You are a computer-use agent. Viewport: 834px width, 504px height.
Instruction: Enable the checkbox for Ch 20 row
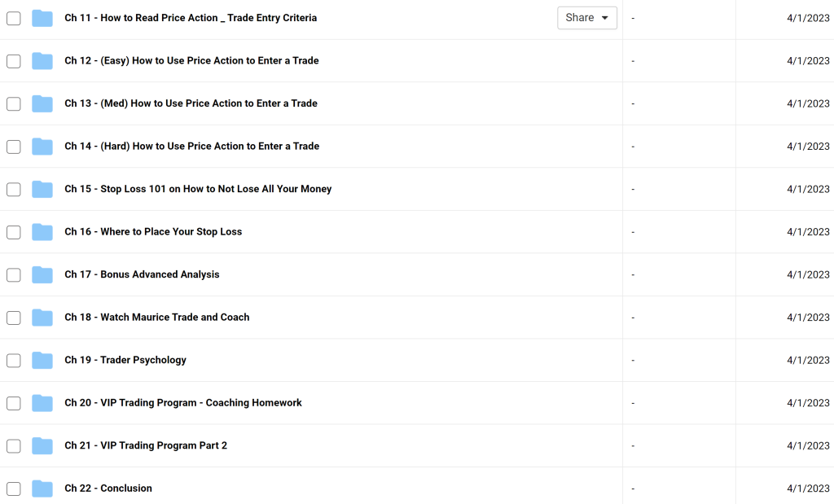(x=13, y=403)
